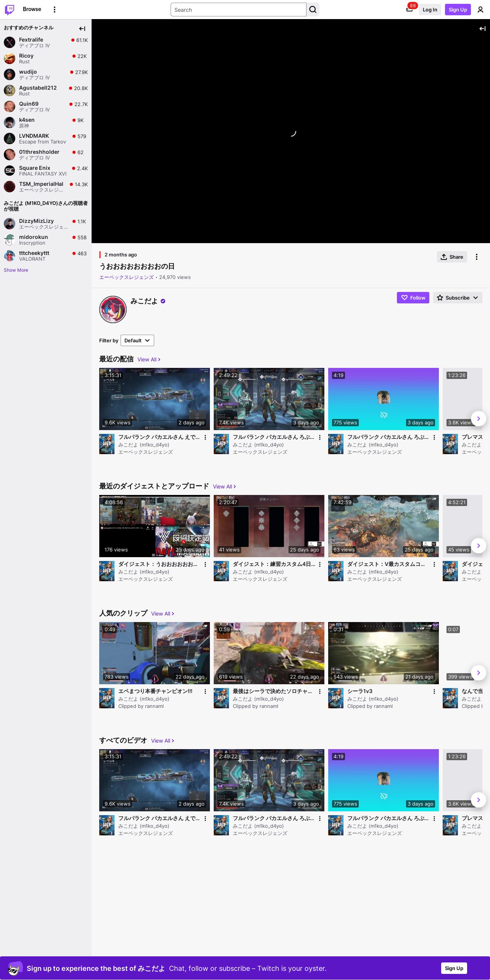
Task: Focus the Search input field
Action: point(239,10)
